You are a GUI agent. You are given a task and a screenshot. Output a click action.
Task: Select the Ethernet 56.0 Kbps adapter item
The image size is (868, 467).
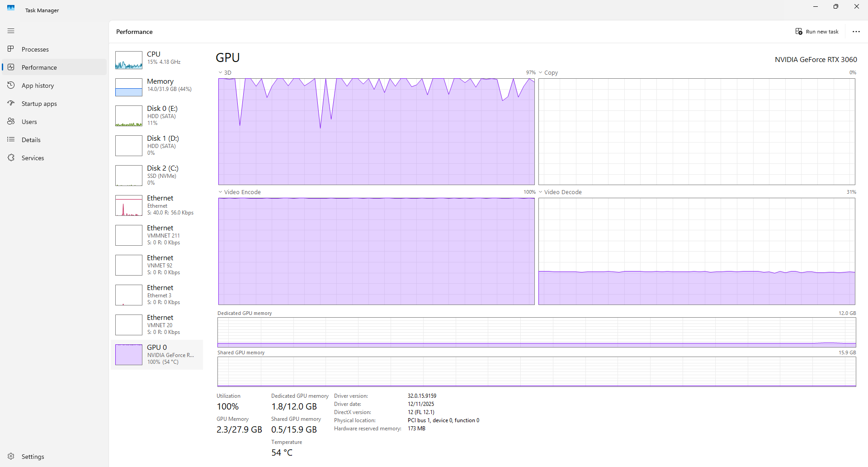pos(157,205)
